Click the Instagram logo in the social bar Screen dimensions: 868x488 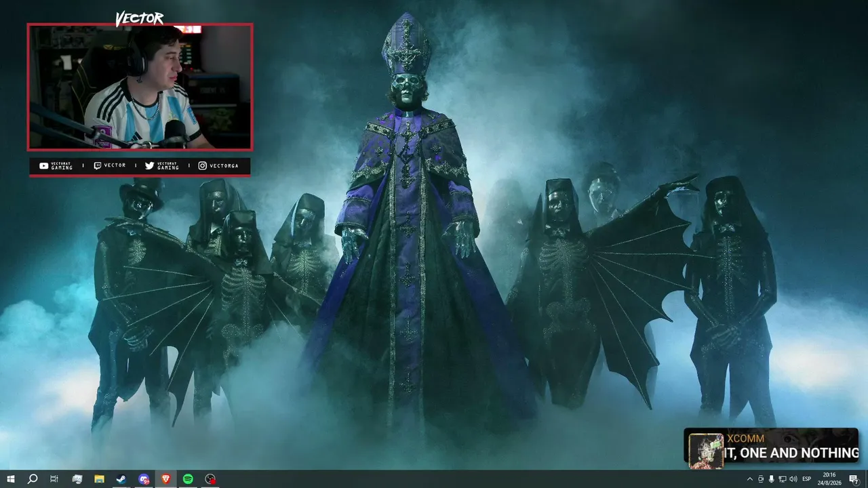coord(202,165)
